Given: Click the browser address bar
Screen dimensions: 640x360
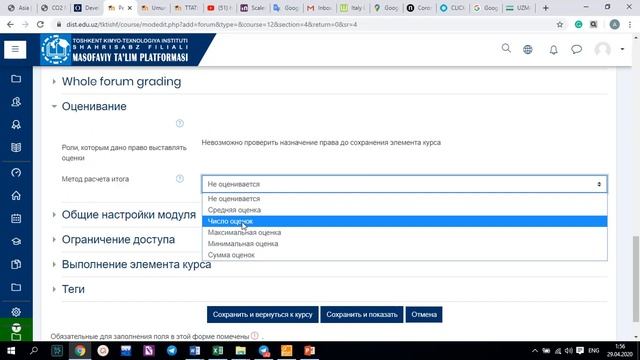Looking at the screenshot, I should coord(306,24).
